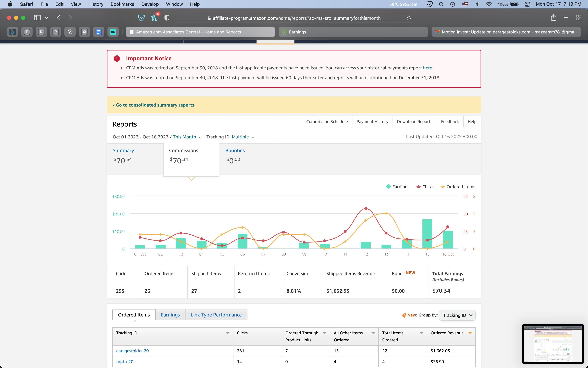Sort by All Other Items Ordered arrow
The width and height of the screenshot is (588, 368).
[373, 333]
